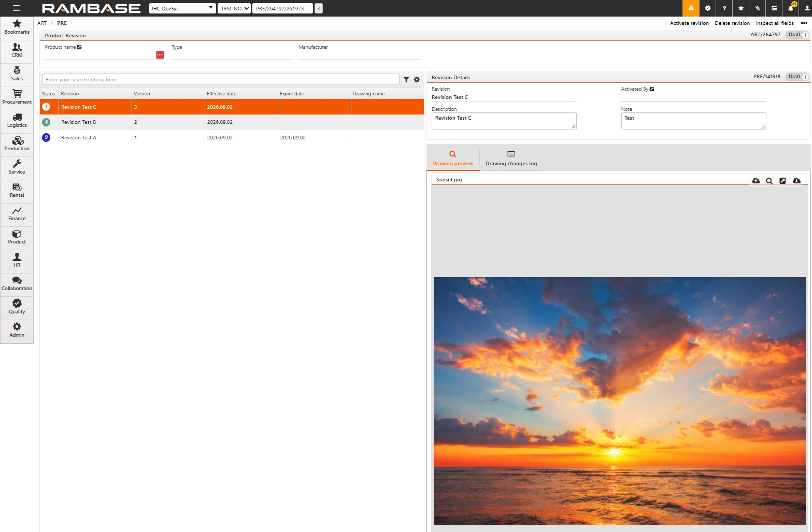Switch to the Drawing preview tab
This screenshot has height=532, width=812.
click(x=453, y=159)
